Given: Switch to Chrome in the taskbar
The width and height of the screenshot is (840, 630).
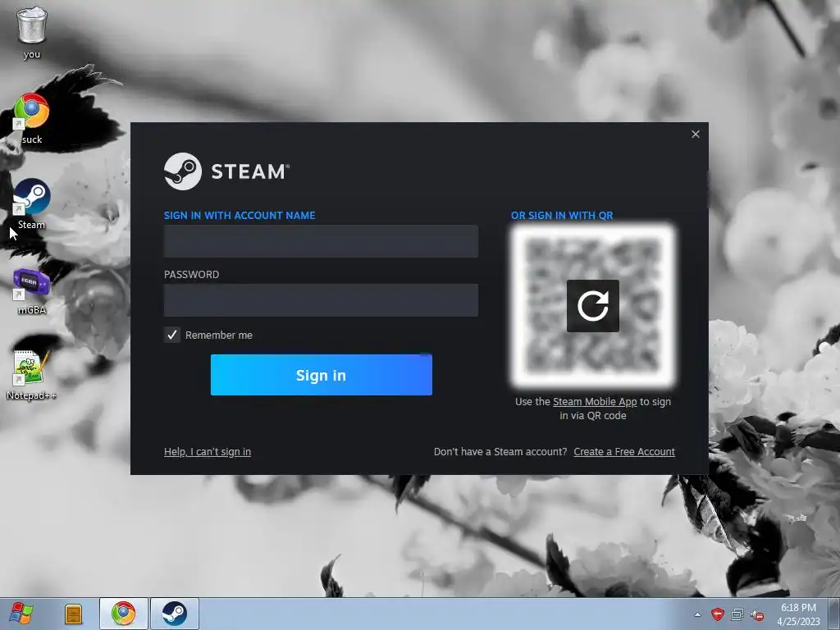Looking at the screenshot, I should 124,614.
